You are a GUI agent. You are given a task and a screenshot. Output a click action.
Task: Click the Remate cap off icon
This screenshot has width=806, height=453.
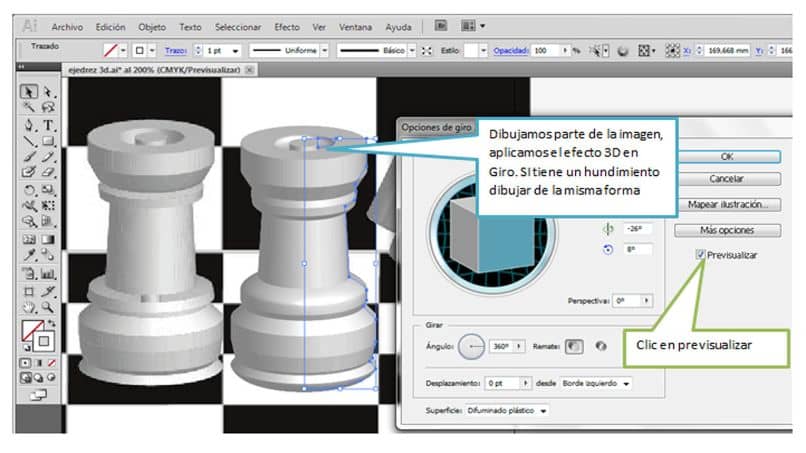600,347
